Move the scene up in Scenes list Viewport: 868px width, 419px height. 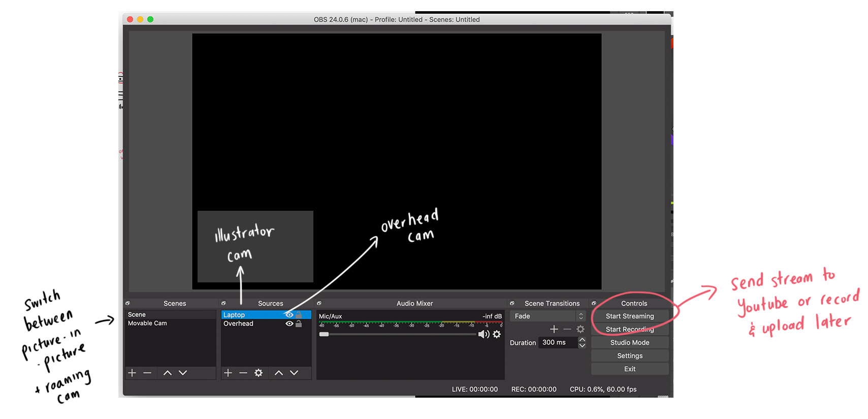point(168,373)
